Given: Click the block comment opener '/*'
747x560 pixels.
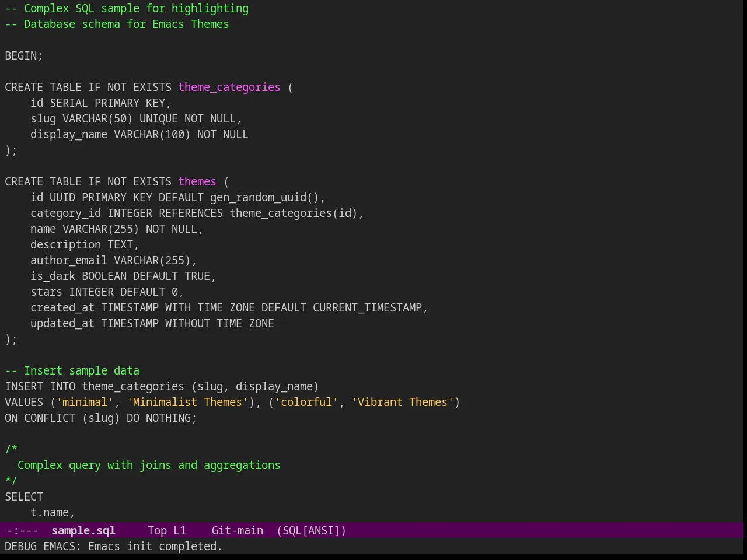Looking at the screenshot, I should tap(11, 449).
